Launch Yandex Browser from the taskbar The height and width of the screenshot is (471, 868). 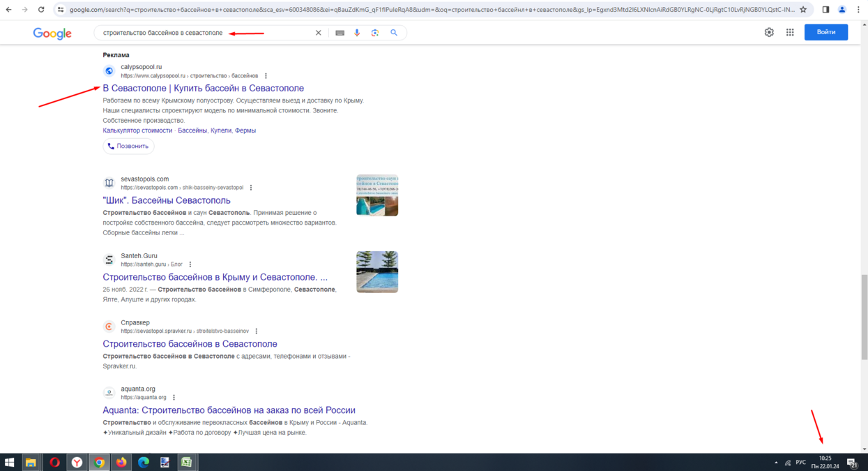click(77, 462)
